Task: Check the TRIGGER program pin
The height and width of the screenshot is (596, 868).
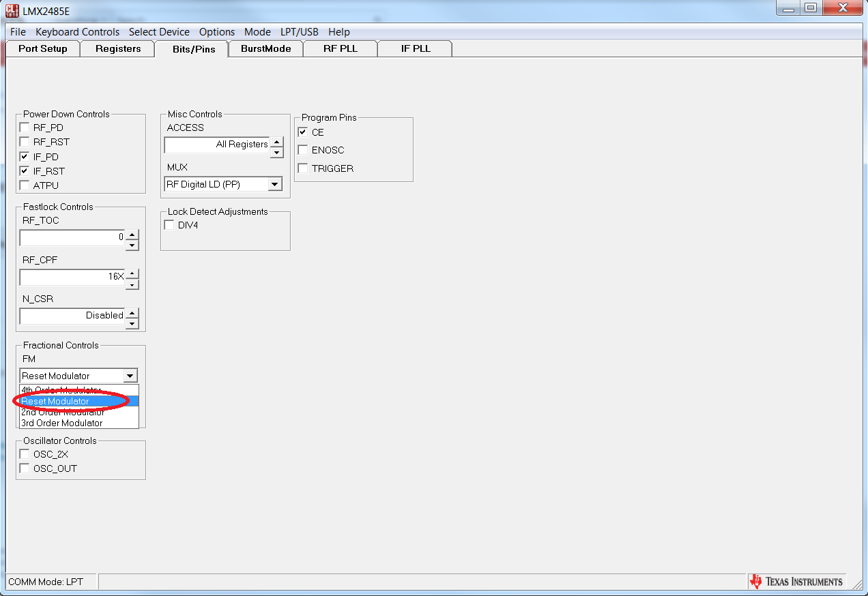Action: coord(304,168)
